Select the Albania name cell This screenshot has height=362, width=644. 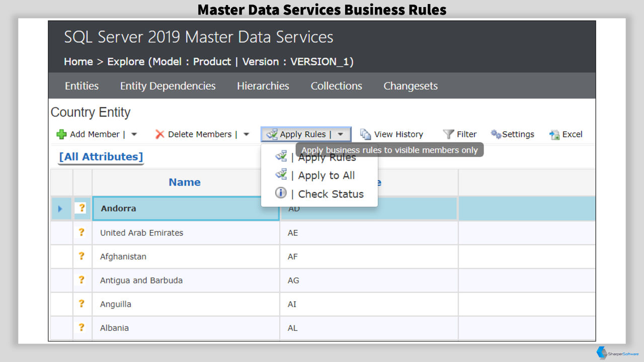(x=186, y=328)
